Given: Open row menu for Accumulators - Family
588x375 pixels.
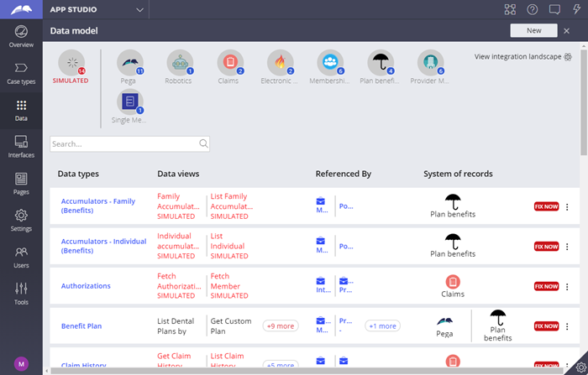Looking at the screenshot, I should [567, 206].
